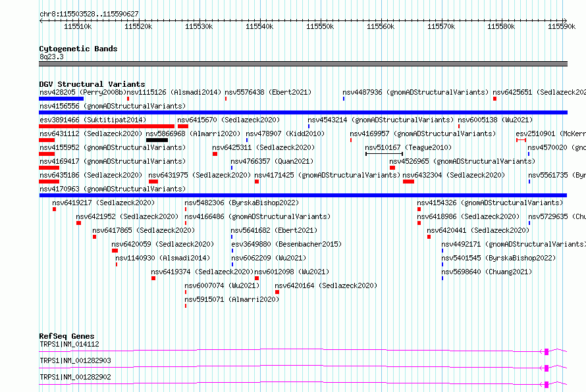This screenshot has width=586, height=392.
Task: Open transcript TRPS1|NM_014112
Action: pyautogui.click(x=69, y=344)
